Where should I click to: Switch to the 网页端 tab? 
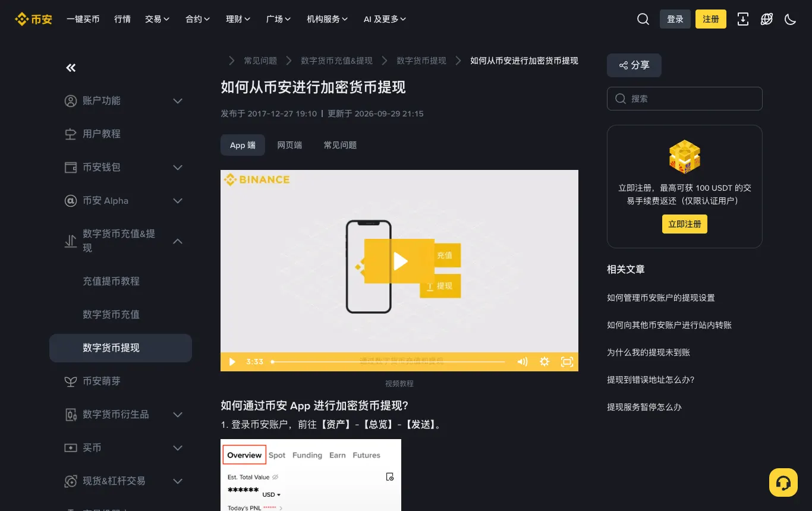pos(289,145)
